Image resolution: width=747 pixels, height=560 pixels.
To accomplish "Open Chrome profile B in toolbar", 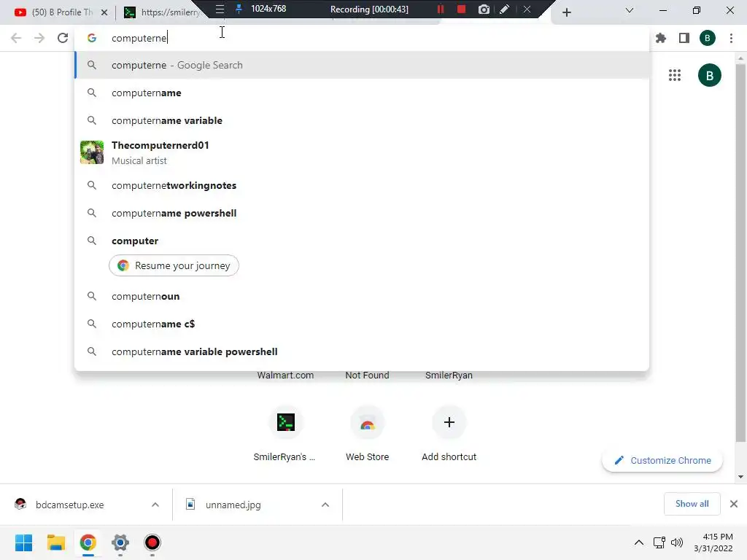I will (x=708, y=38).
